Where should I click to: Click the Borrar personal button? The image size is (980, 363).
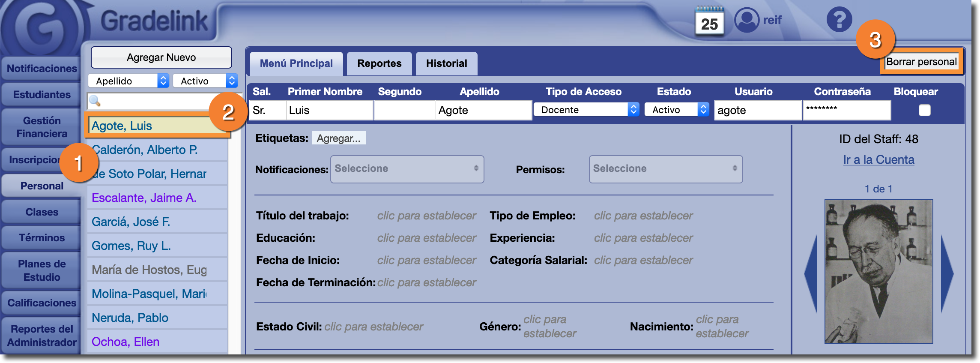pos(921,62)
